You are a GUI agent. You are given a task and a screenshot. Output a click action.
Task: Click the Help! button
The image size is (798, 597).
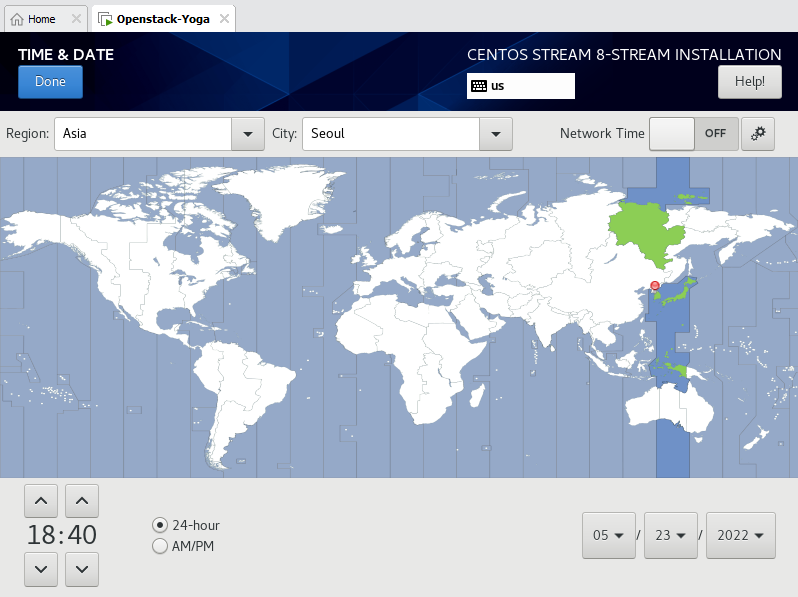point(750,81)
